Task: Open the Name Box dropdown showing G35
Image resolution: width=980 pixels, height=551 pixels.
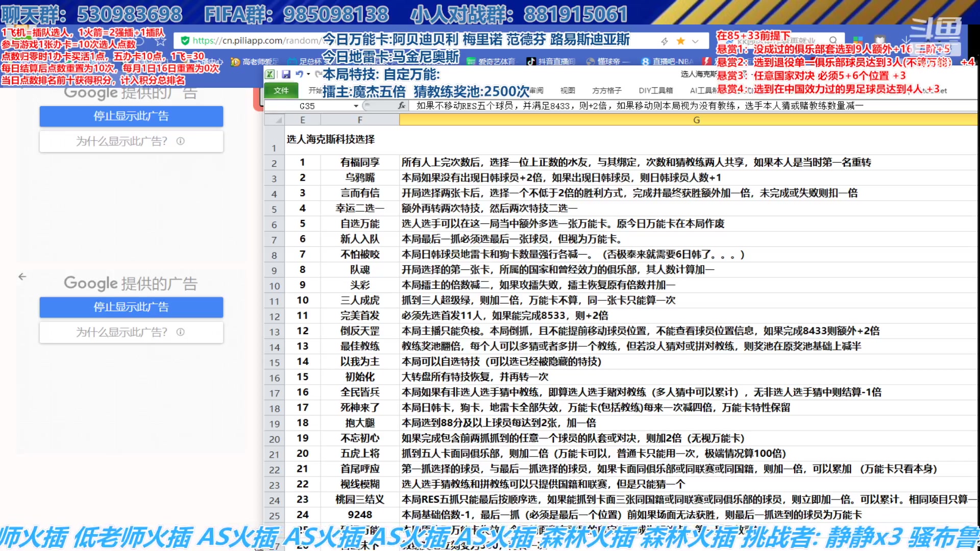Action: click(356, 106)
